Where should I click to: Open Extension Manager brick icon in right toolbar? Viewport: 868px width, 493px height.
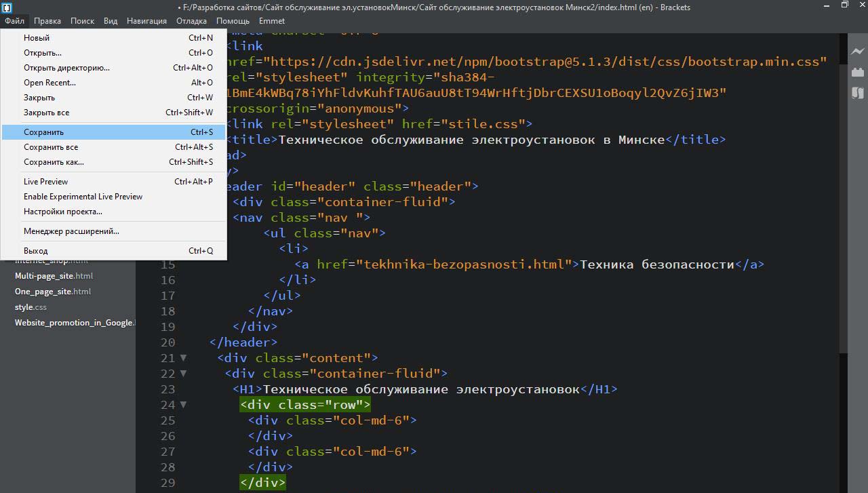(x=857, y=72)
